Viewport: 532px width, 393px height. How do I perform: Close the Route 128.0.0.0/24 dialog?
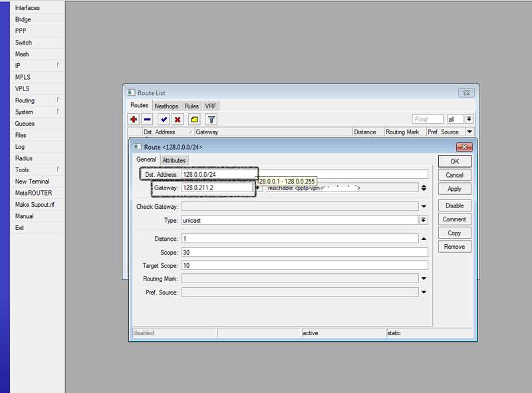pos(463,146)
